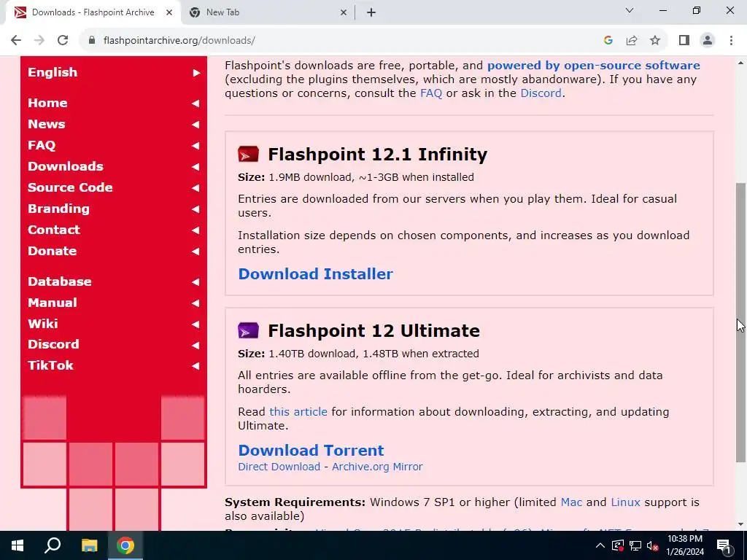Click the arrow next to News
747x560 pixels.
196,124
